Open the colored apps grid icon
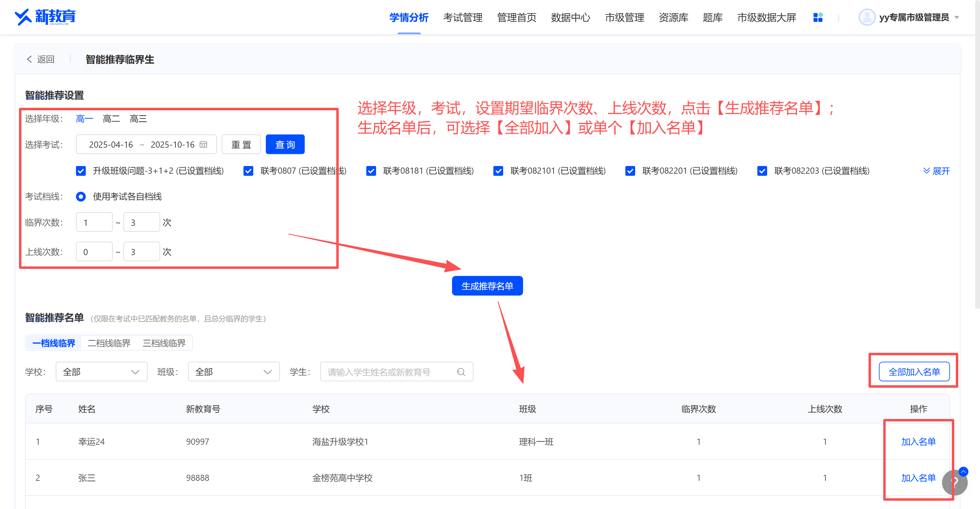 click(818, 17)
